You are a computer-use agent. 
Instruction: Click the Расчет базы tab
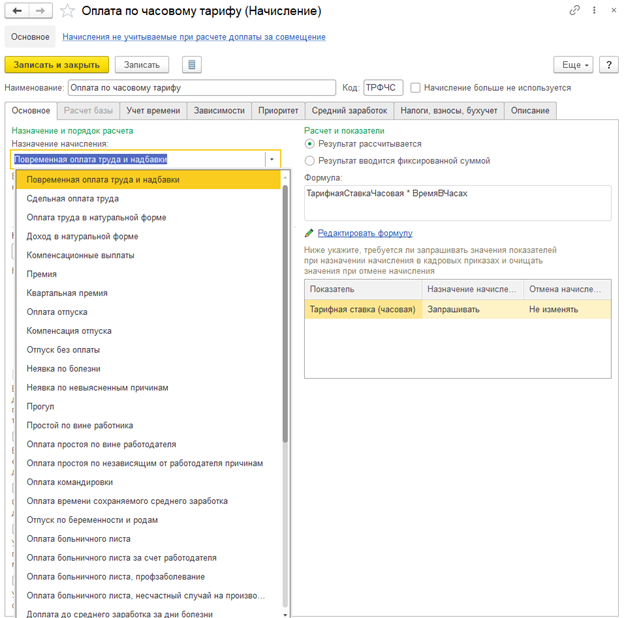pos(88,111)
